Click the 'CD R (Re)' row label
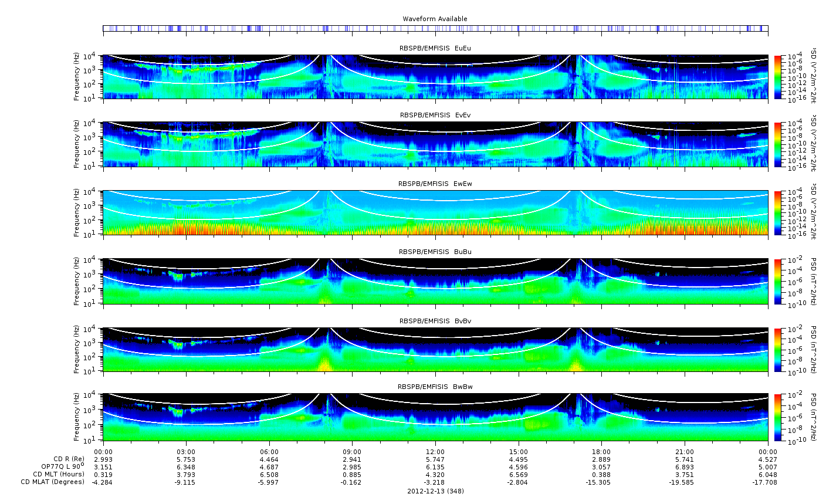 pyautogui.click(x=69, y=459)
